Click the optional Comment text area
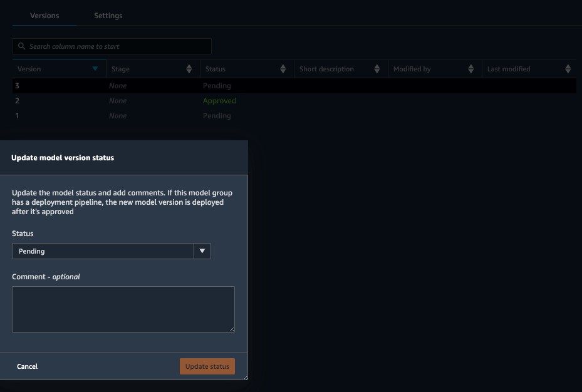The width and height of the screenshot is (582, 392). coord(123,309)
